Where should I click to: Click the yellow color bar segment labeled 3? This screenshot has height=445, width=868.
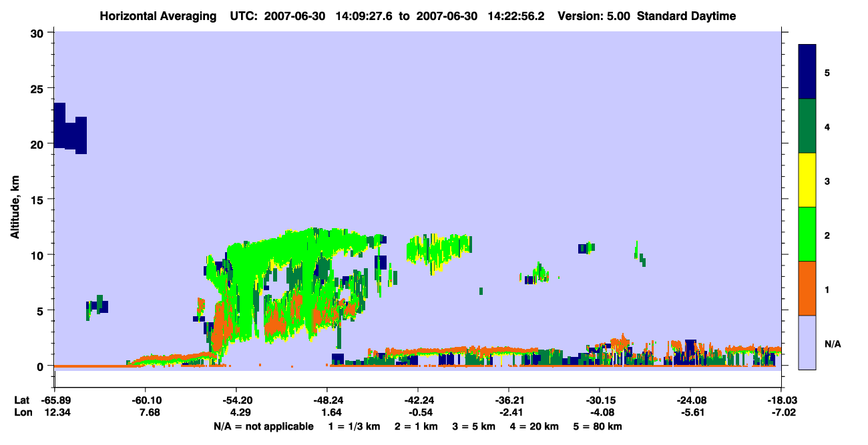tap(807, 180)
